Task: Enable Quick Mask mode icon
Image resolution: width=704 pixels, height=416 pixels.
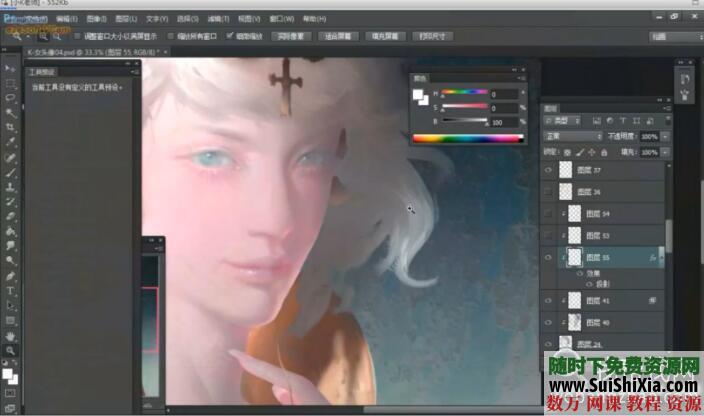Action: (x=10, y=394)
